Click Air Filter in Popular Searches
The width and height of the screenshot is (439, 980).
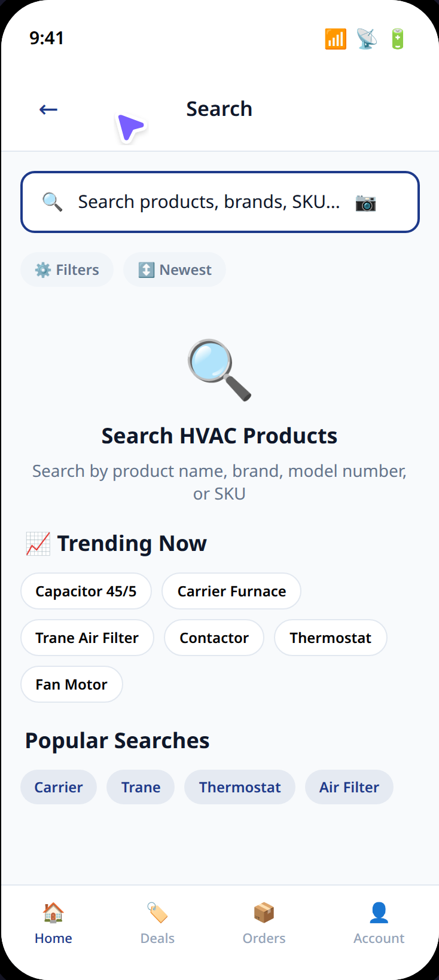[349, 787]
